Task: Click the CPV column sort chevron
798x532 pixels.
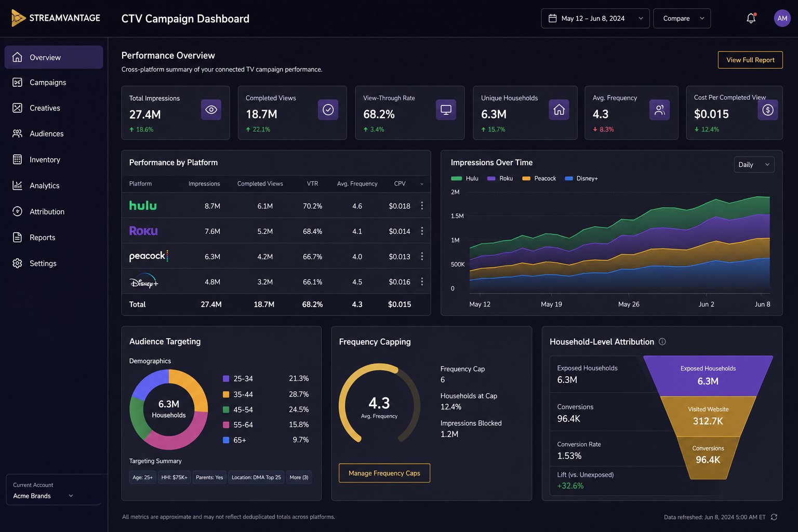Action: pyautogui.click(x=422, y=184)
